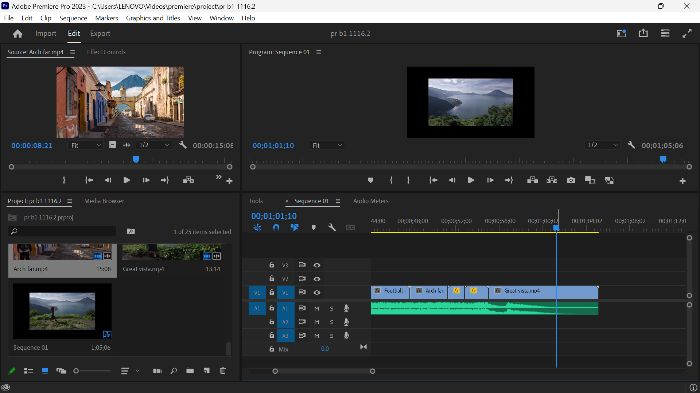This screenshot has height=393, width=700.
Task: Switch to the Edit tab
Action: tap(74, 33)
